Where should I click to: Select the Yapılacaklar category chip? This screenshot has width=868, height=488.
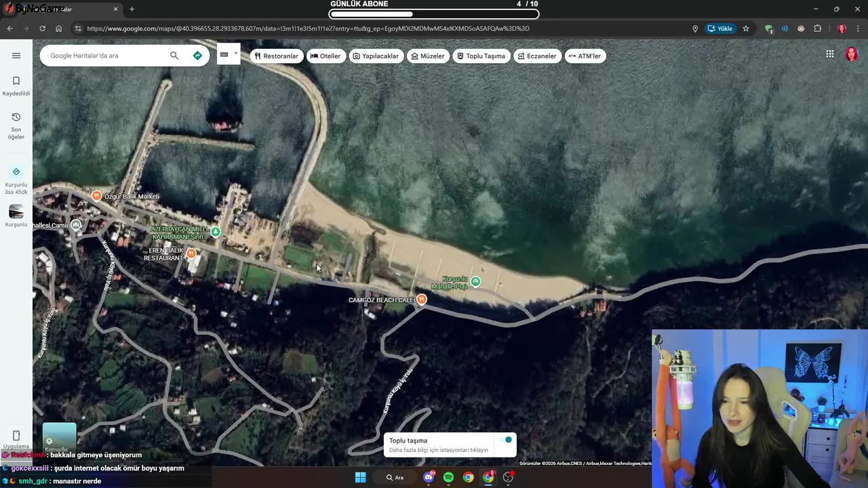[376, 56]
